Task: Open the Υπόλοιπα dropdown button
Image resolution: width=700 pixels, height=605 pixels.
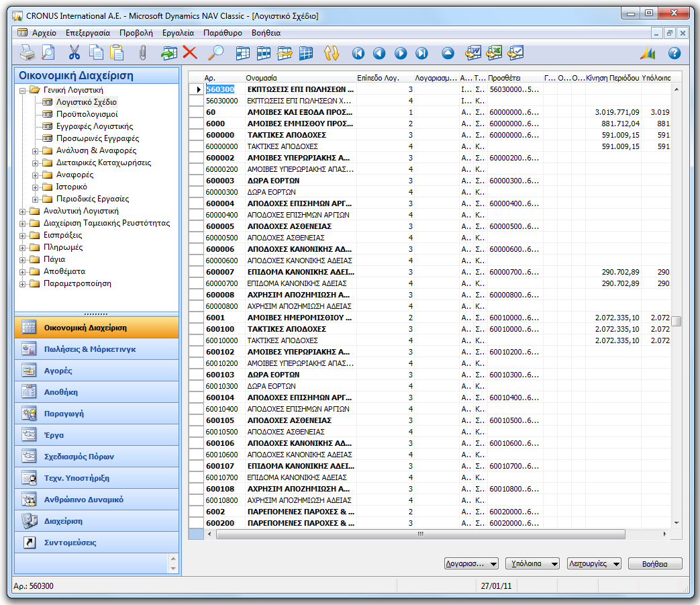Action: (532, 563)
